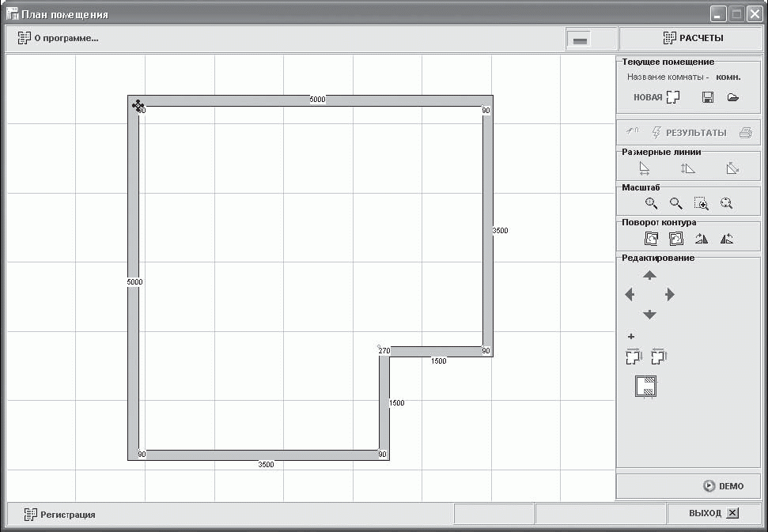Click the move handle at the top-left wall corner

point(138,105)
